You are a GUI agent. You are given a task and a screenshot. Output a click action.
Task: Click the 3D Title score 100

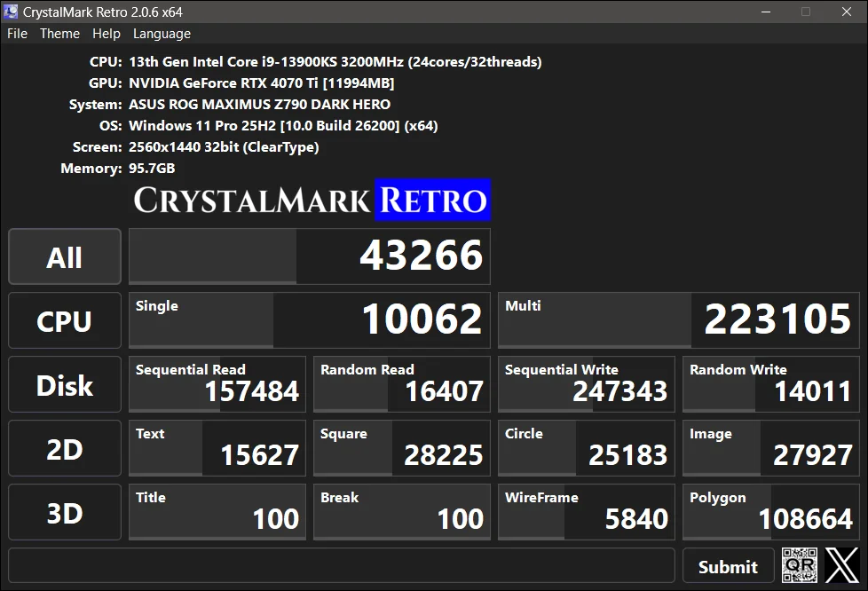pyautogui.click(x=217, y=512)
